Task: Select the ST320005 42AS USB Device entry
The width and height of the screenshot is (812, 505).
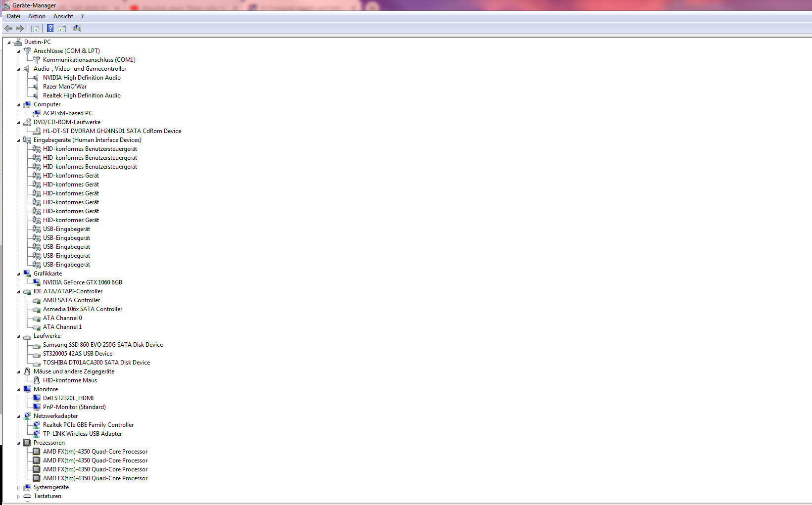Action: click(78, 354)
